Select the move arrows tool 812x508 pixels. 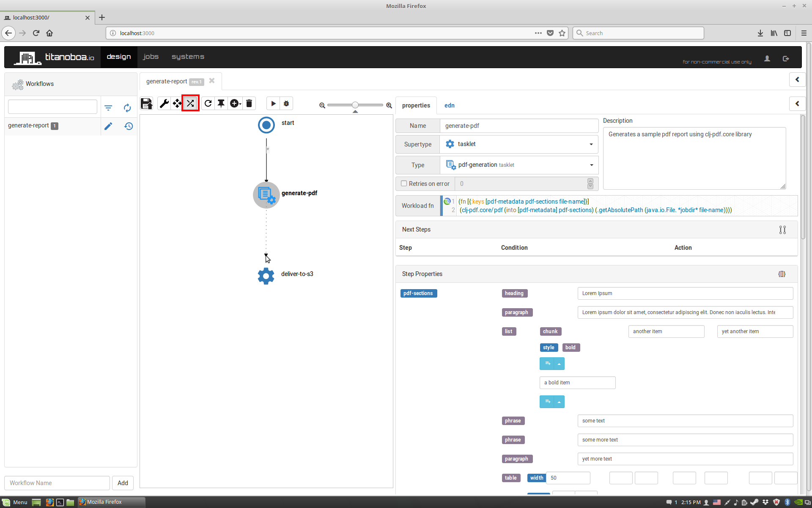point(177,103)
